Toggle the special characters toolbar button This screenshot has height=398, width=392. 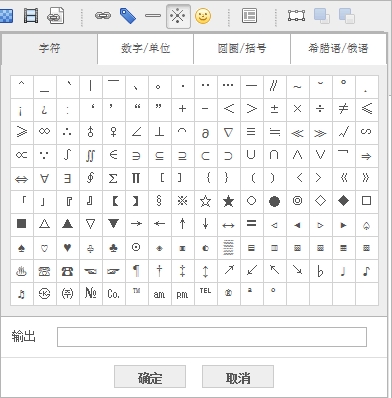178,16
